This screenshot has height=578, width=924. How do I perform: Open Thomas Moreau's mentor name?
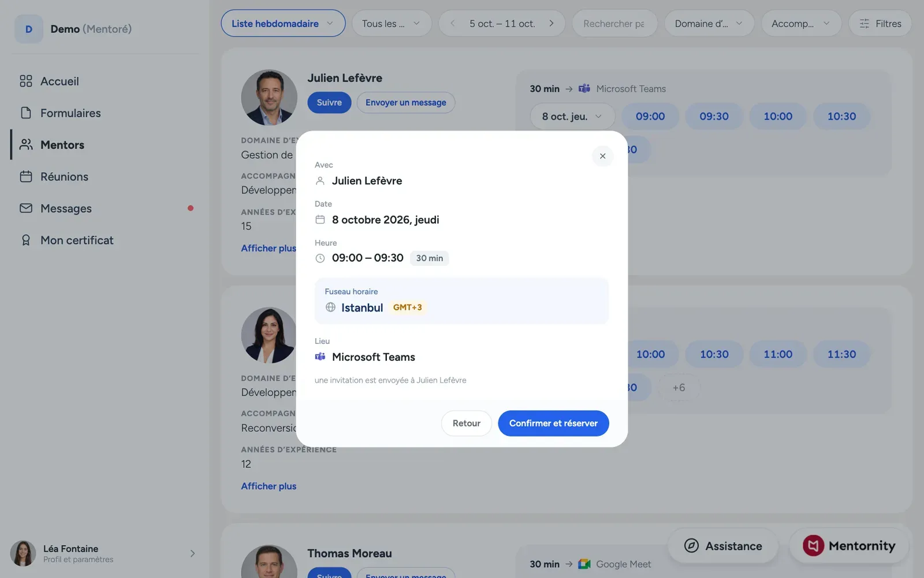(x=349, y=554)
